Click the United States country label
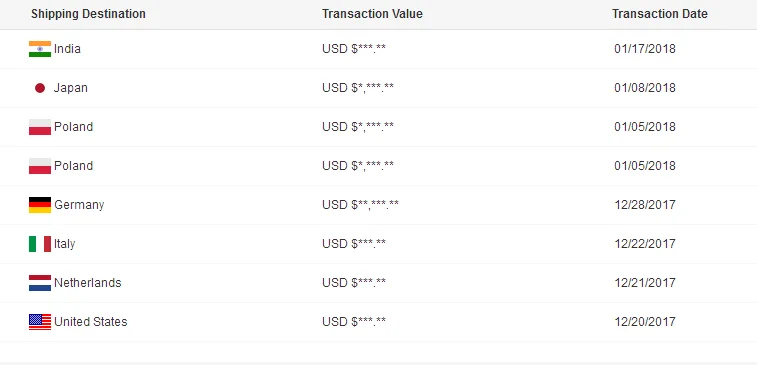This screenshot has height=365, width=757. (x=91, y=322)
